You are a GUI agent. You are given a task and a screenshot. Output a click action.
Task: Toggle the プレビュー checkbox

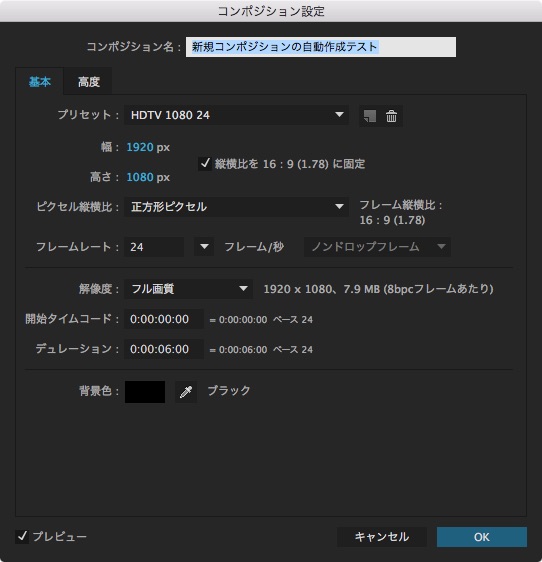[x=22, y=537]
